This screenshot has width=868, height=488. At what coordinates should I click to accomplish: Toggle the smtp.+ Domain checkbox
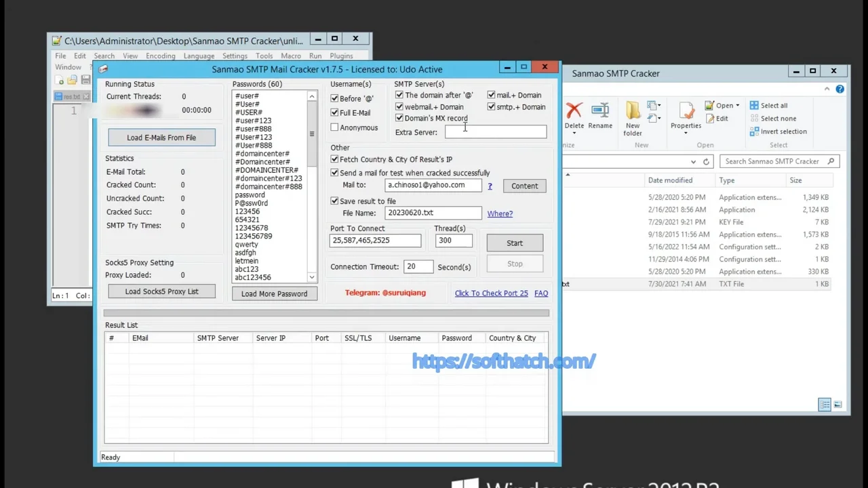pyautogui.click(x=491, y=106)
